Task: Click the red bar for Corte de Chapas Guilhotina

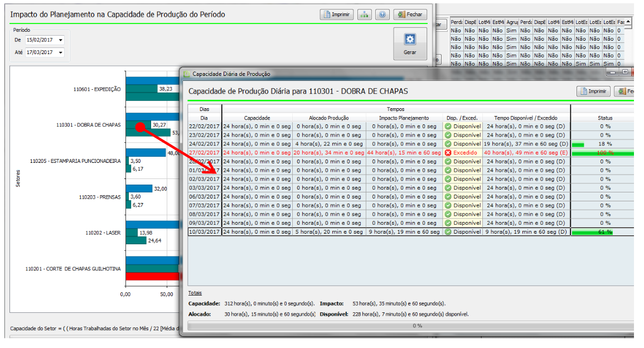Action: tap(152, 277)
